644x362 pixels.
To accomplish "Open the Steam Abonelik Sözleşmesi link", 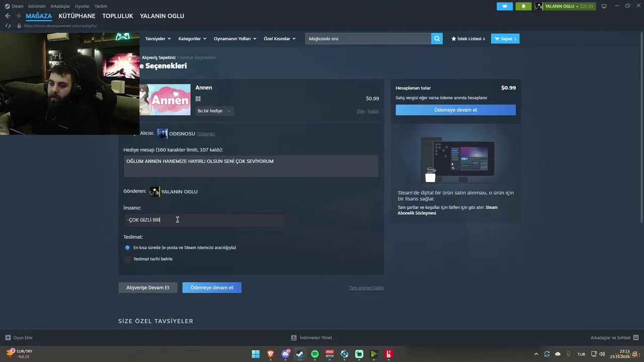I will click(x=448, y=210).
